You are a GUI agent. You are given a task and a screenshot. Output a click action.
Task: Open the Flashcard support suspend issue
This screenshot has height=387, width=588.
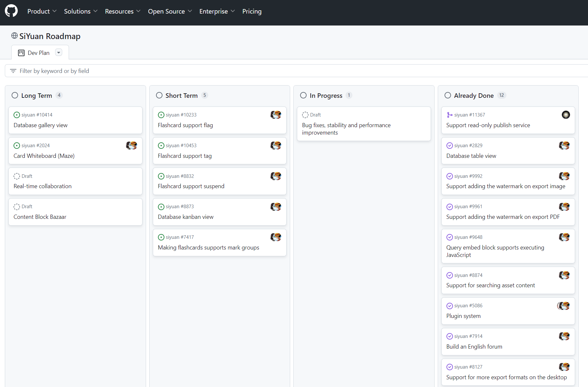[x=191, y=186]
